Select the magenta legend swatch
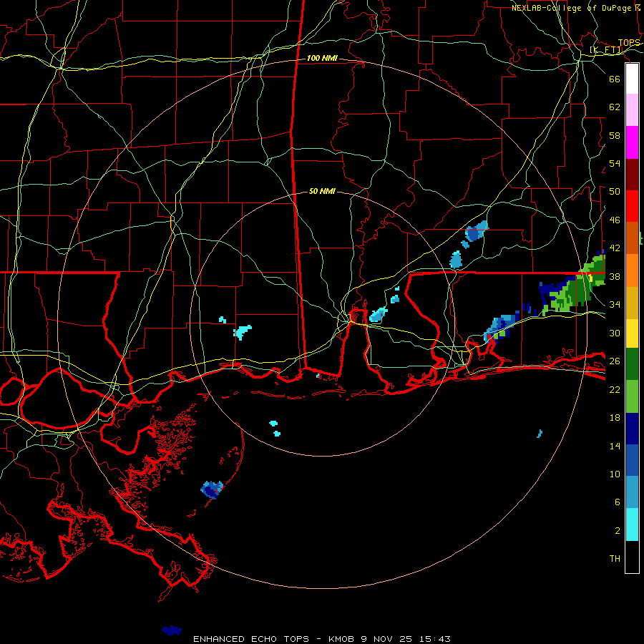 click(x=632, y=142)
